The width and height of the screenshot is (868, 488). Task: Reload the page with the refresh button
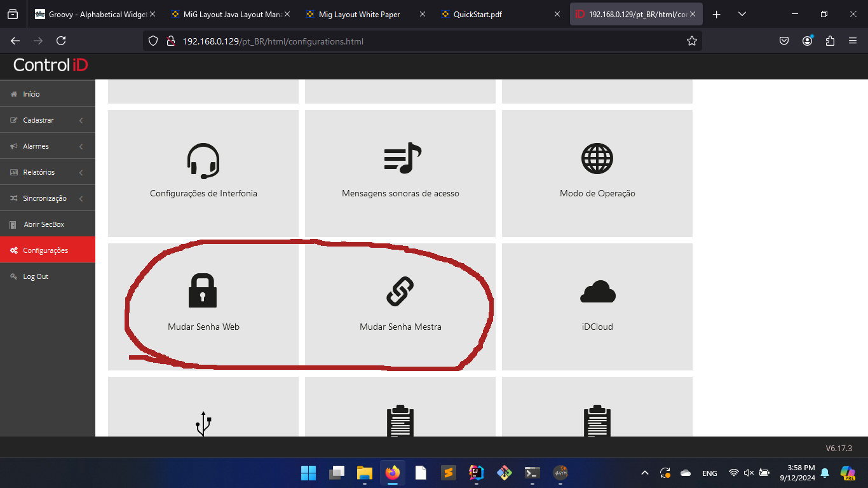(61, 41)
